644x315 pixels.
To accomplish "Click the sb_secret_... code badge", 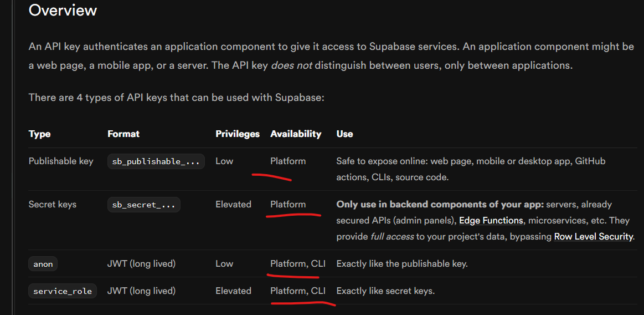I will (143, 205).
